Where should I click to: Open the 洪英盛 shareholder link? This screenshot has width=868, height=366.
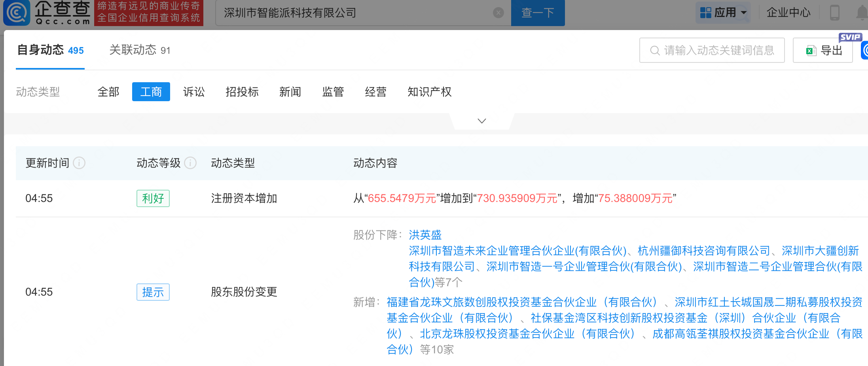click(x=425, y=235)
